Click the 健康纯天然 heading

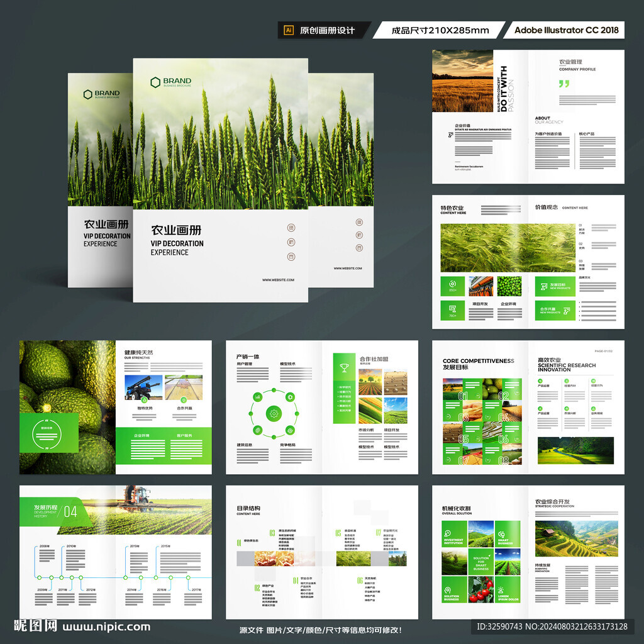[138, 352]
